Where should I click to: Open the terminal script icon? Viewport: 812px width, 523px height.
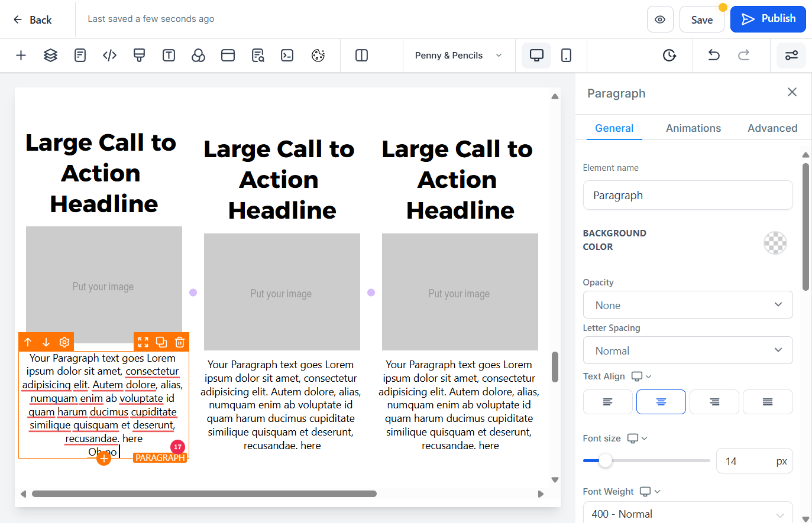(287, 56)
